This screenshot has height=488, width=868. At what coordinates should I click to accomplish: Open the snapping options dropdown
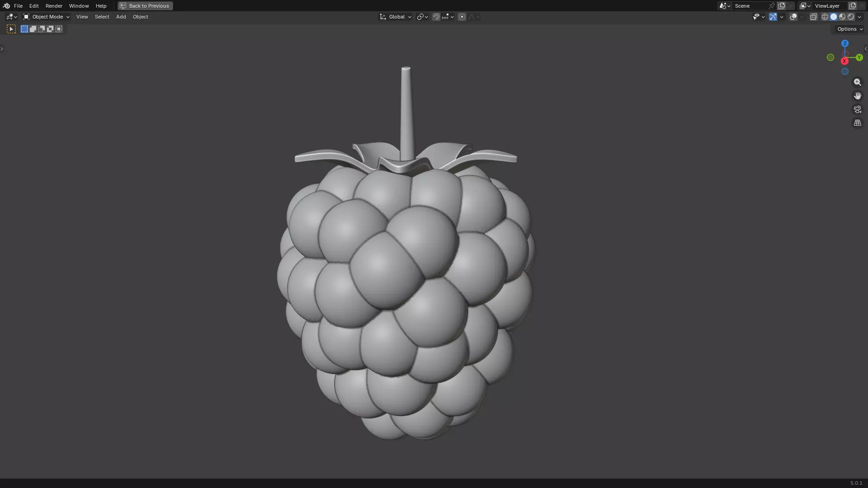[448, 17]
